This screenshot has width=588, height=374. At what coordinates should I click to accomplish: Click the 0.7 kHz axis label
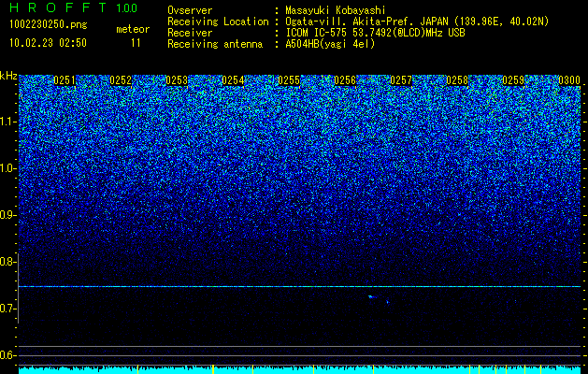coord(7,309)
